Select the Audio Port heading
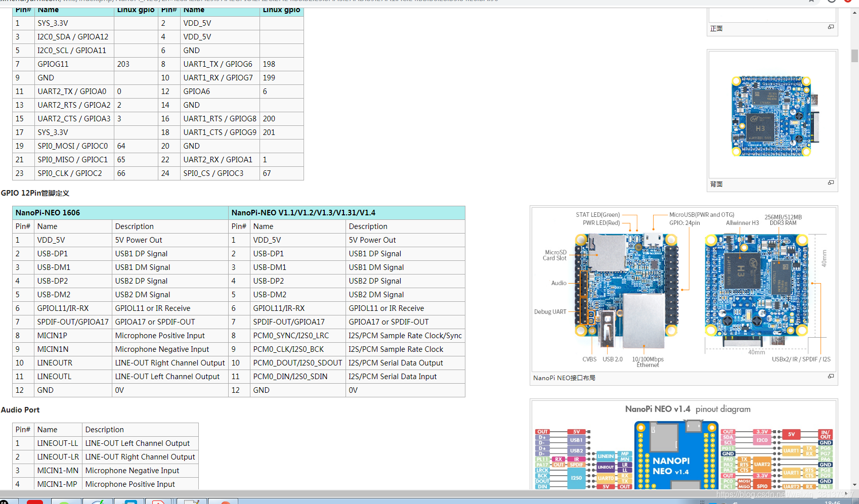This screenshot has width=859, height=504. (20, 410)
